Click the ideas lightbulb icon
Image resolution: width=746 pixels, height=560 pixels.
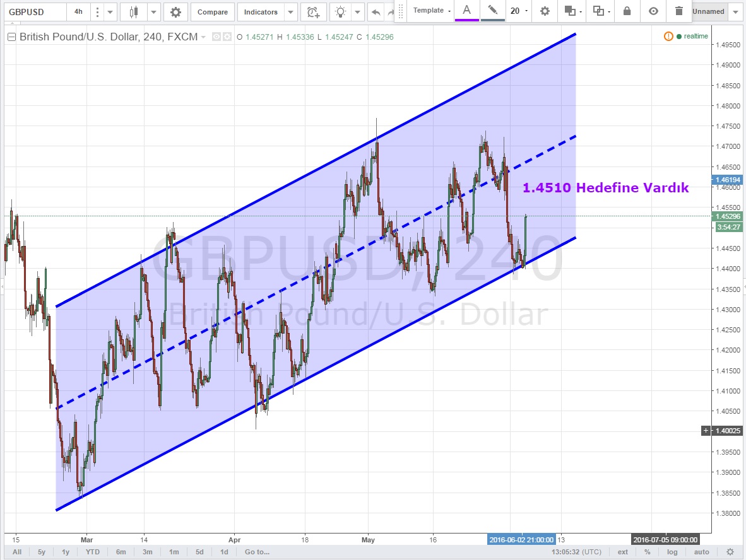point(341,12)
